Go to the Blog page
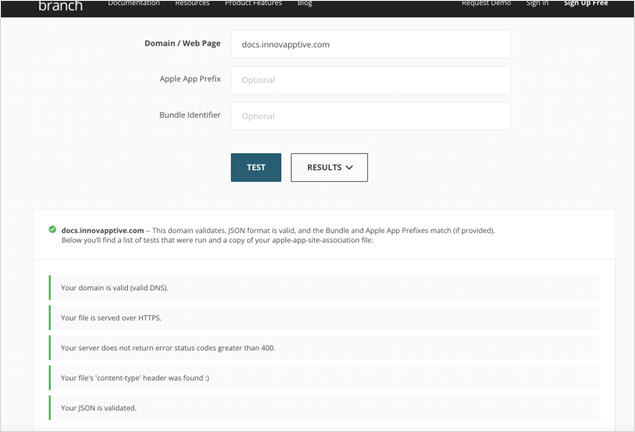 tap(304, 4)
